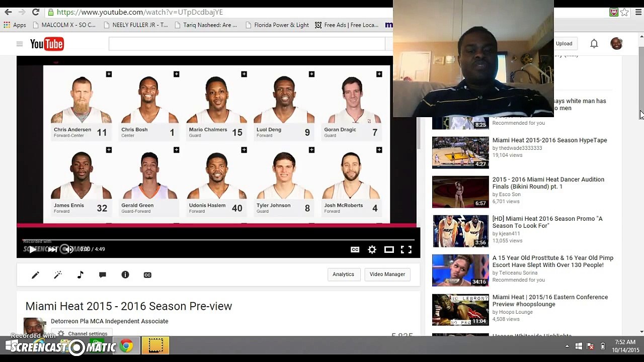Click the plus icon on Udonis Haslem's card

pyautogui.click(x=244, y=150)
